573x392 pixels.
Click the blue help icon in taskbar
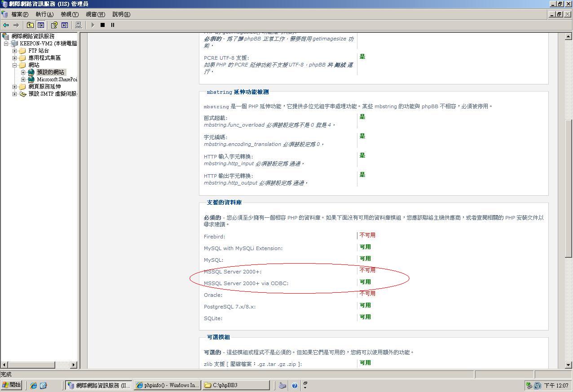click(295, 385)
